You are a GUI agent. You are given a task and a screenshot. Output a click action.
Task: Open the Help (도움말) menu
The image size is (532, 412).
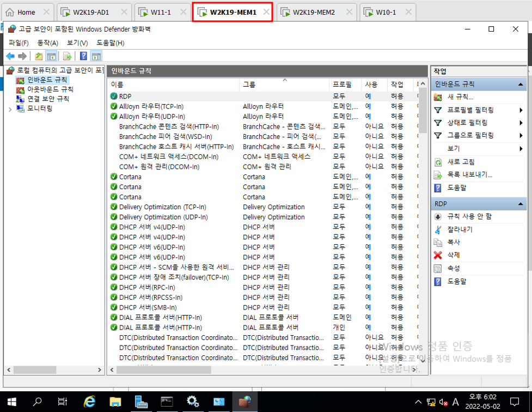click(x=111, y=43)
